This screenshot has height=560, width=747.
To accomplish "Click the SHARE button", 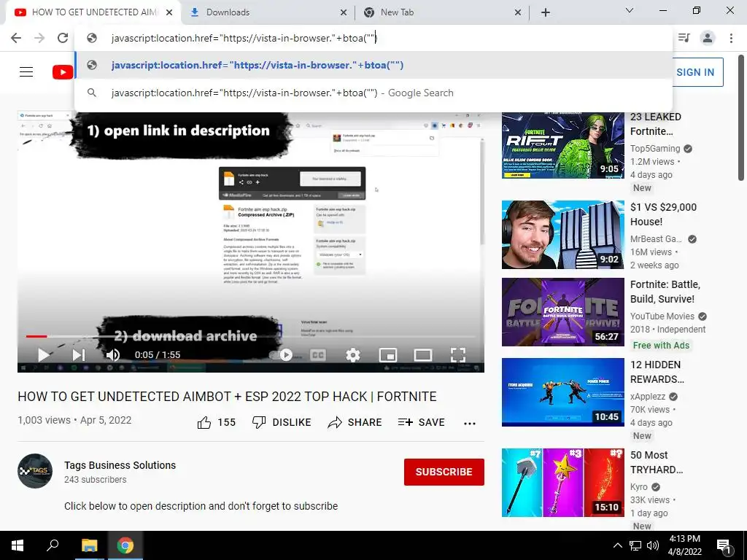I will [355, 422].
